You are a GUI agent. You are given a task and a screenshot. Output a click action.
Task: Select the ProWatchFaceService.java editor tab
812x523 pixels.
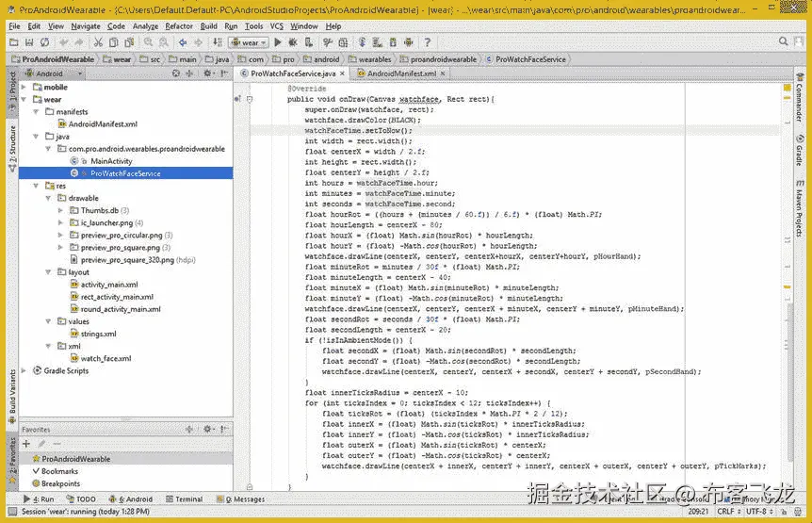tap(293, 74)
